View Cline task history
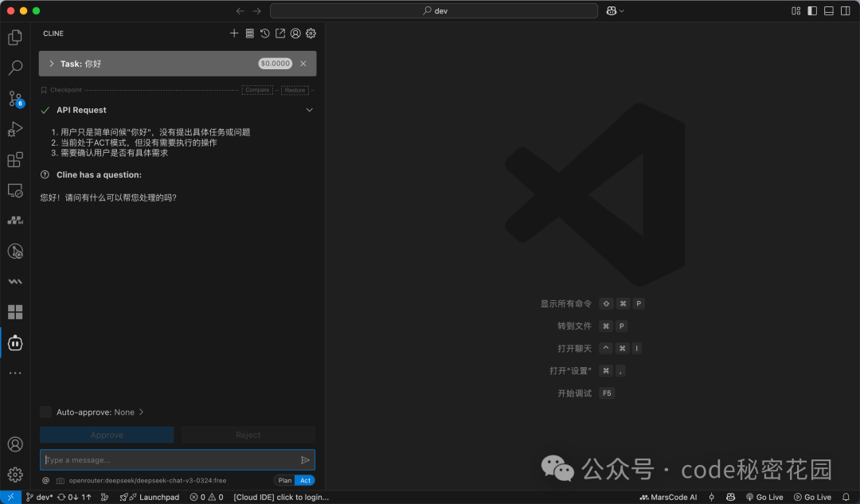The height and width of the screenshot is (504, 860). coord(264,33)
